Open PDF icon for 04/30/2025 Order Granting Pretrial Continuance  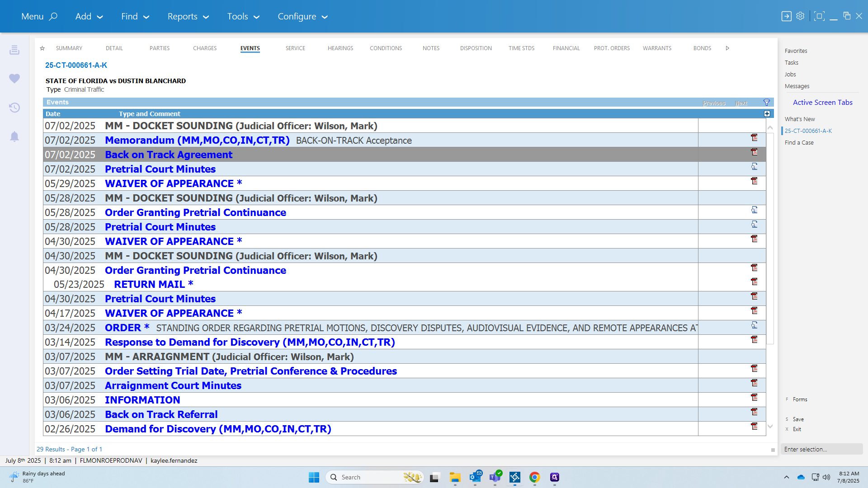pyautogui.click(x=754, y=267)
